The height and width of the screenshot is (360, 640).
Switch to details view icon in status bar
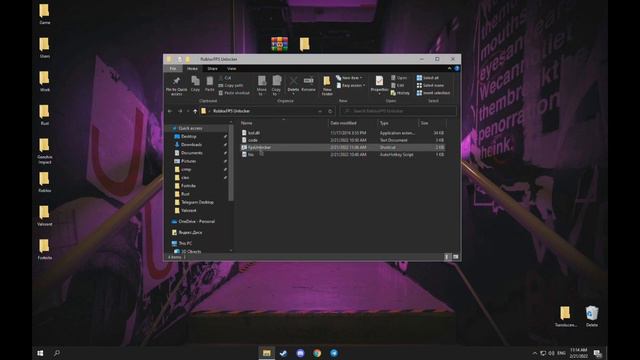tap(447, 257)
